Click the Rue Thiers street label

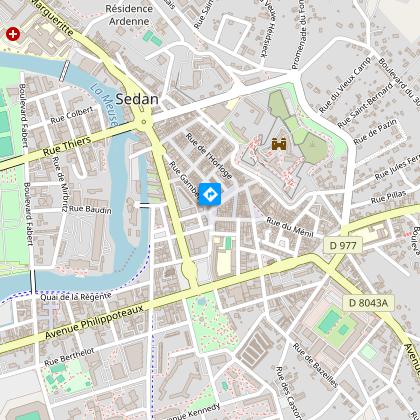67,146
